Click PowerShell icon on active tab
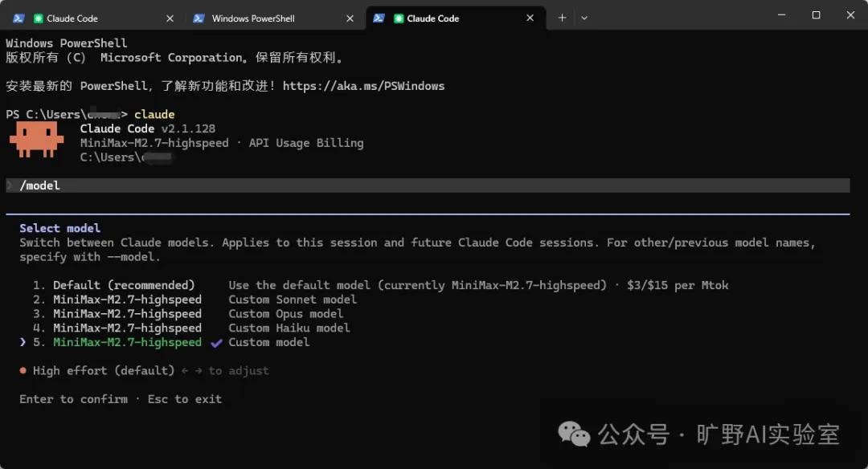The height and width of the screenshot is (469, 868). pos(379,18)
